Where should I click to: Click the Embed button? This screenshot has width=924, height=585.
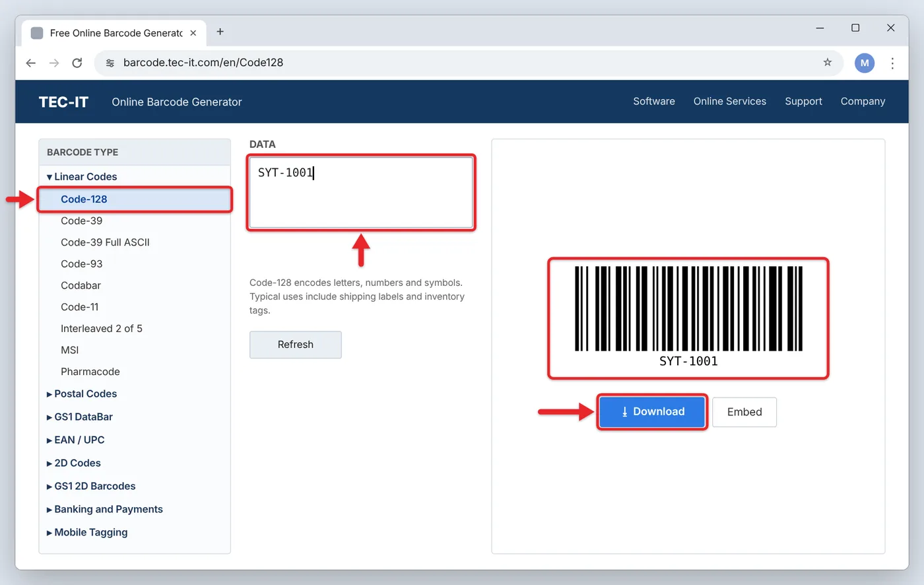[744, 412]
